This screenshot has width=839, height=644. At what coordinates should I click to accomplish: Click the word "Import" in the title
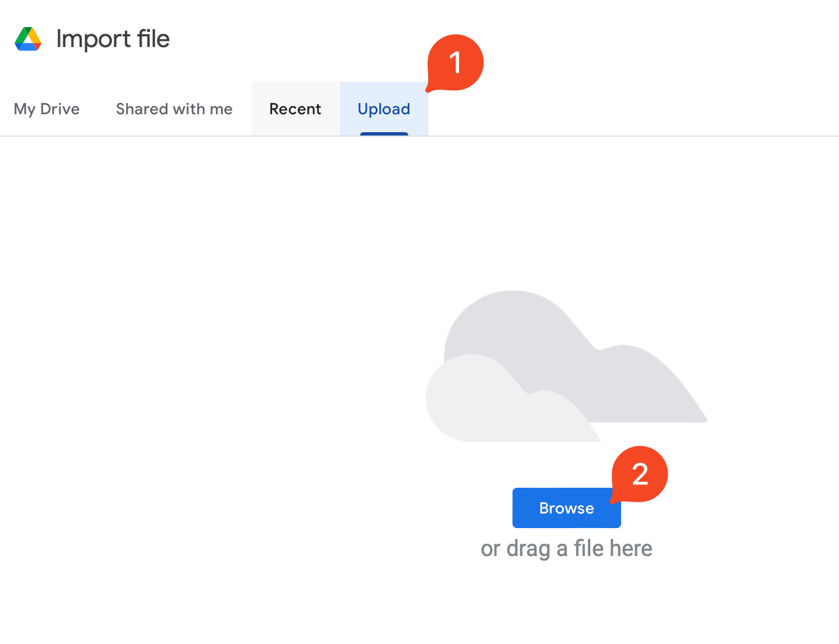point(94,39)
